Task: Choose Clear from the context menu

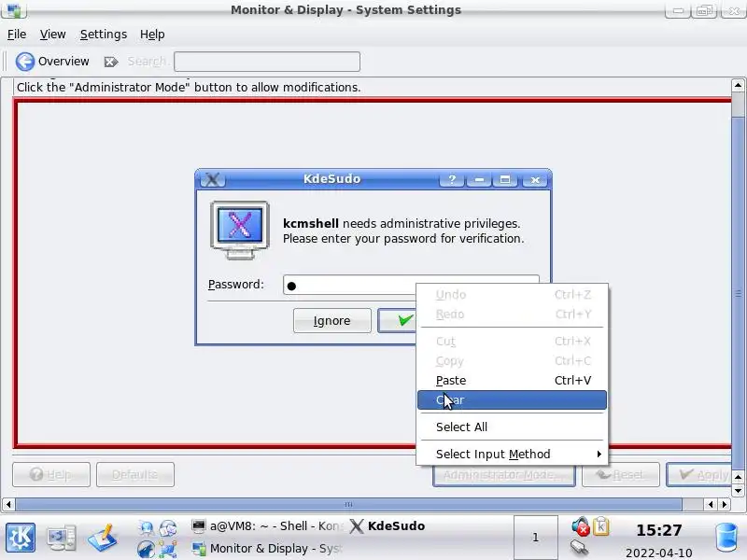Action: pyautogui.click(x=512, y=400)
